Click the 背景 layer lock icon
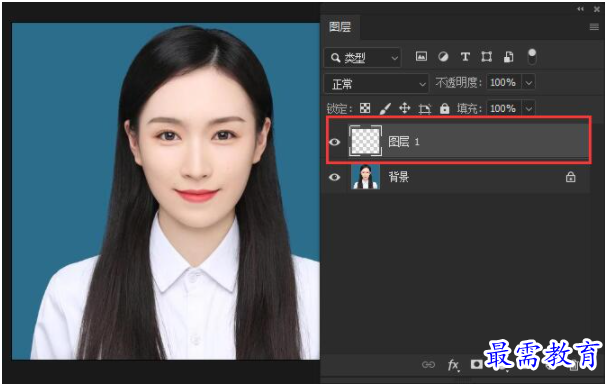 click(x=570, y=177)
